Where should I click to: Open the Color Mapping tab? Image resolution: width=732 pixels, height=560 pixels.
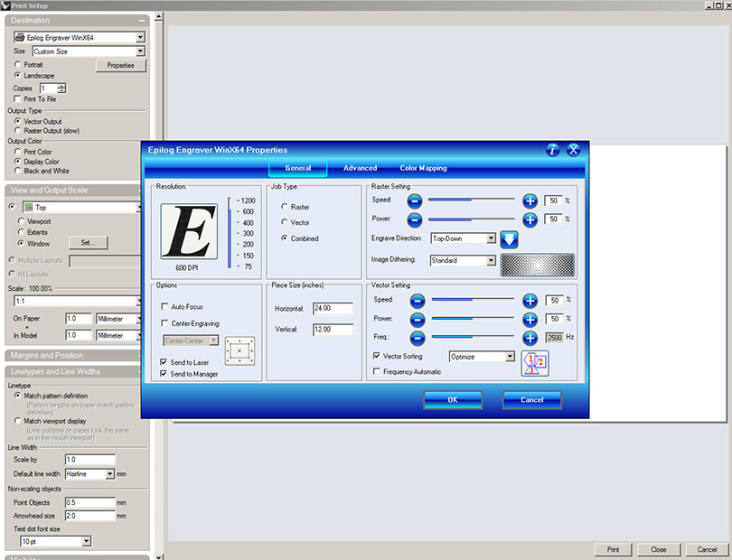[424, 168]
